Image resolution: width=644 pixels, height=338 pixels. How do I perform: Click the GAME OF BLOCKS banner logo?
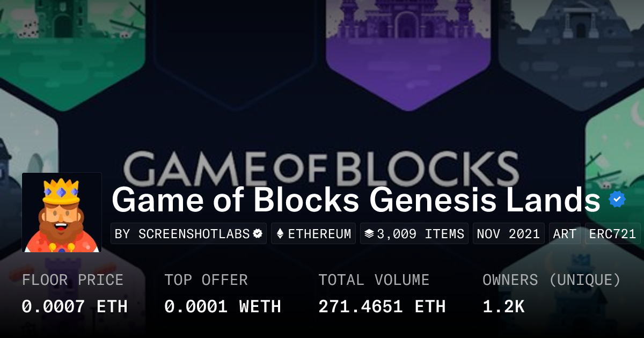(x=321, y=167)
